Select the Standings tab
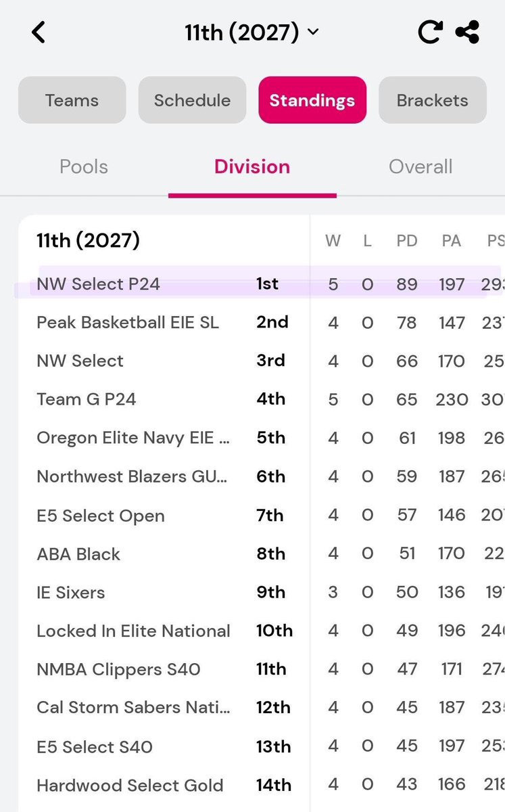The height and width of the screenshot is (812, 505). [x=312, y=100]
